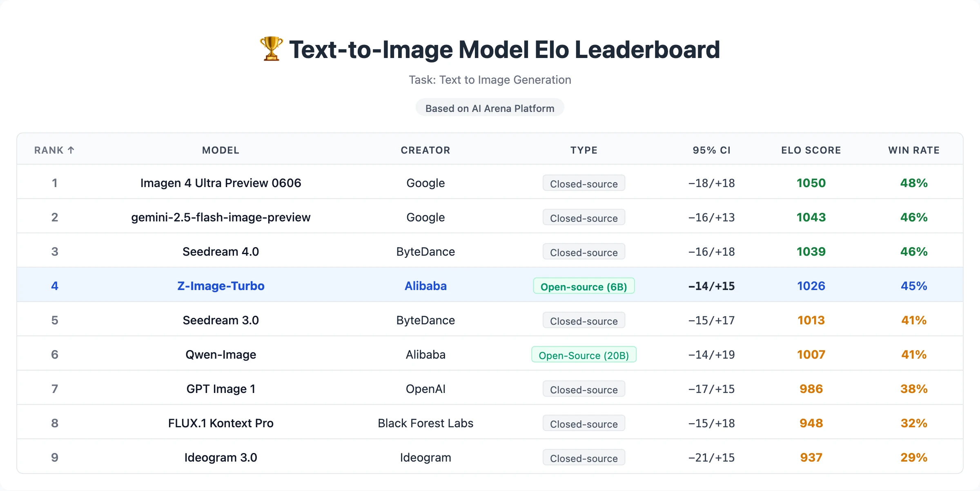Click the Alibaba creator link for Z-Image-Turbo

(x=425, y=286)
